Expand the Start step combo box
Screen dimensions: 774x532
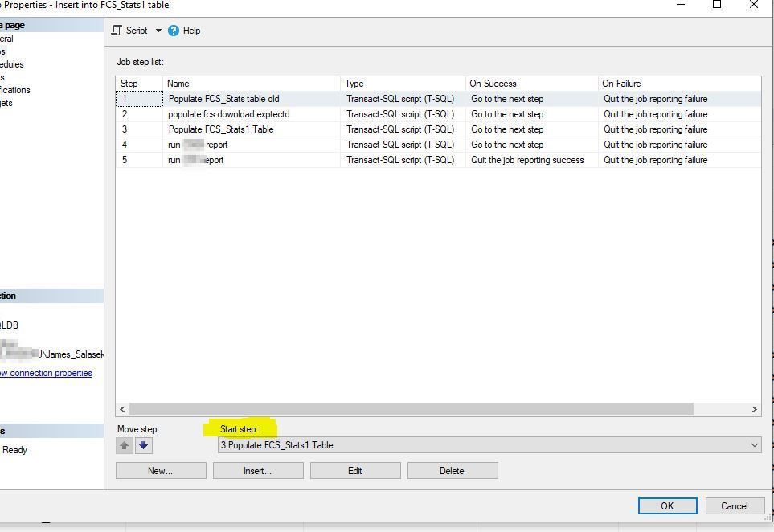pyautogui.click(x=754, y=445)
